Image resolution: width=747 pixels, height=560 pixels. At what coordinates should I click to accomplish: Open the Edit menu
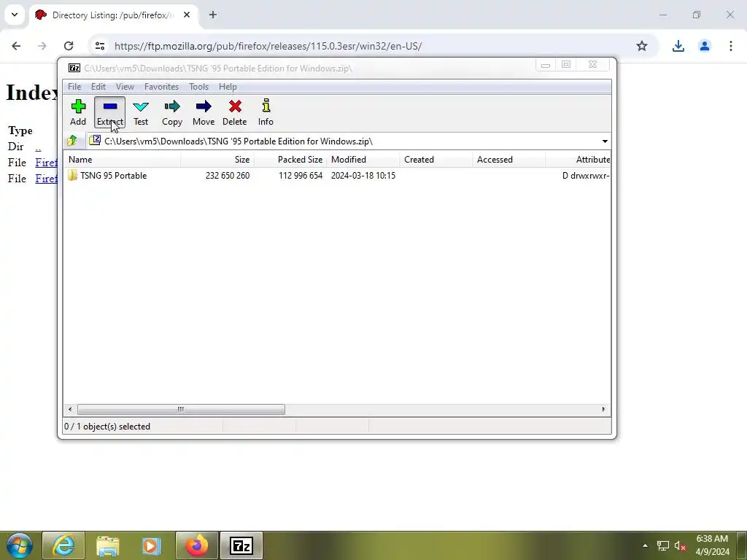pyautogui.click(x=98, y=87)
